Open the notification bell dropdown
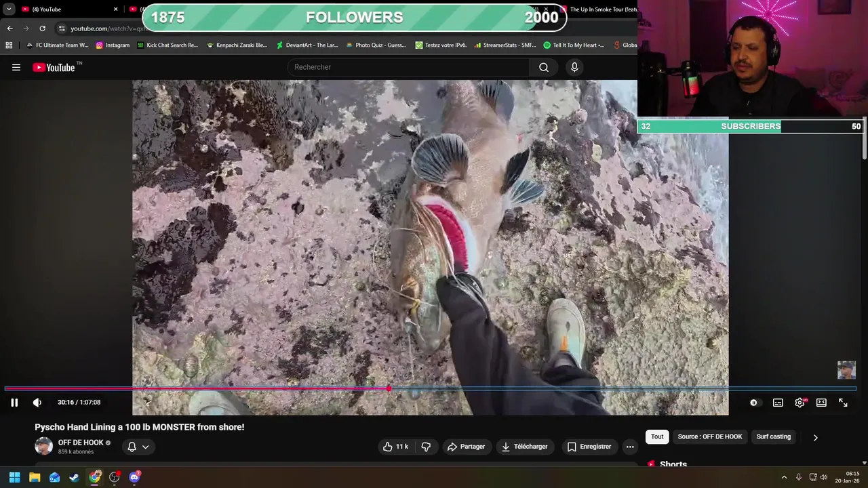Viewport: 868px width, 488px height. [138, 447]
